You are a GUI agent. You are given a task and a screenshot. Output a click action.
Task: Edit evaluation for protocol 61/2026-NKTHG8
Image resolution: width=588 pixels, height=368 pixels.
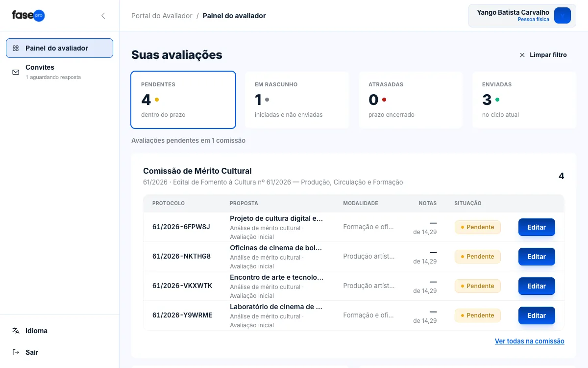coord(537,257)
